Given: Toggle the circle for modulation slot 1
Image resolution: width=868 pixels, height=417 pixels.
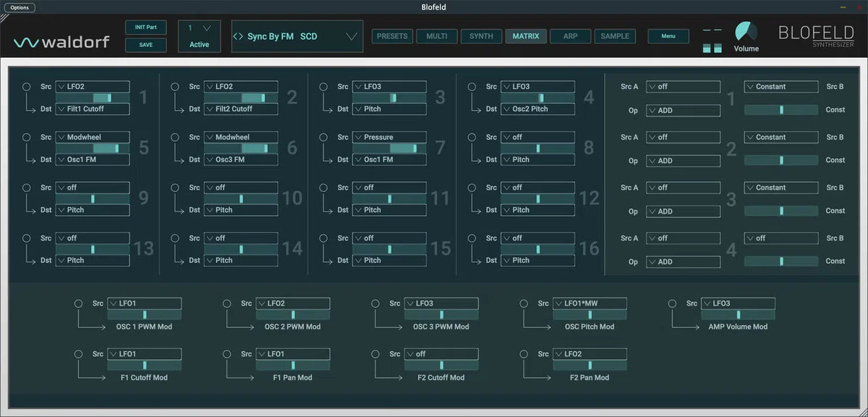Looking at the screenshot, I should point(27,86).
